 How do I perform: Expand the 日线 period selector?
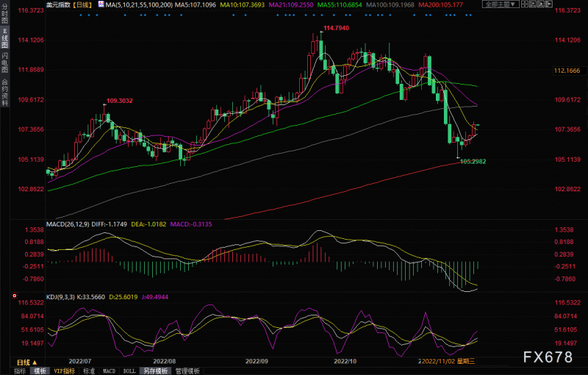point(27,362)
